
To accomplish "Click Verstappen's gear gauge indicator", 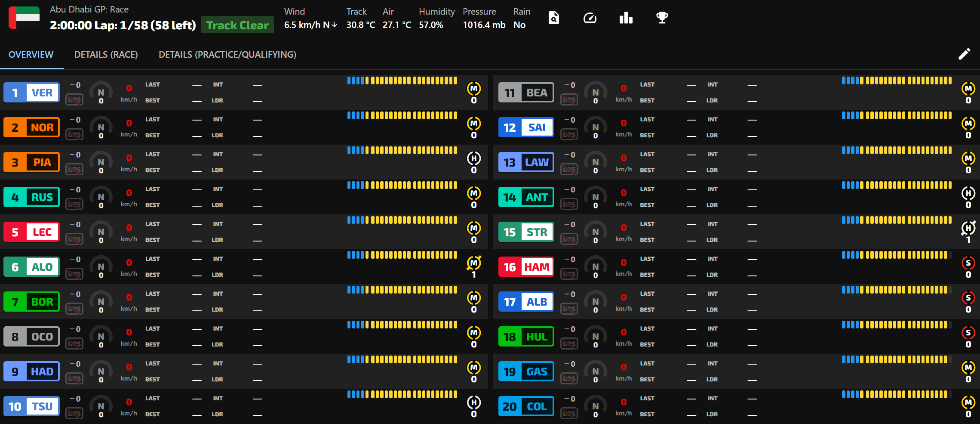I will tap(101, 93).
